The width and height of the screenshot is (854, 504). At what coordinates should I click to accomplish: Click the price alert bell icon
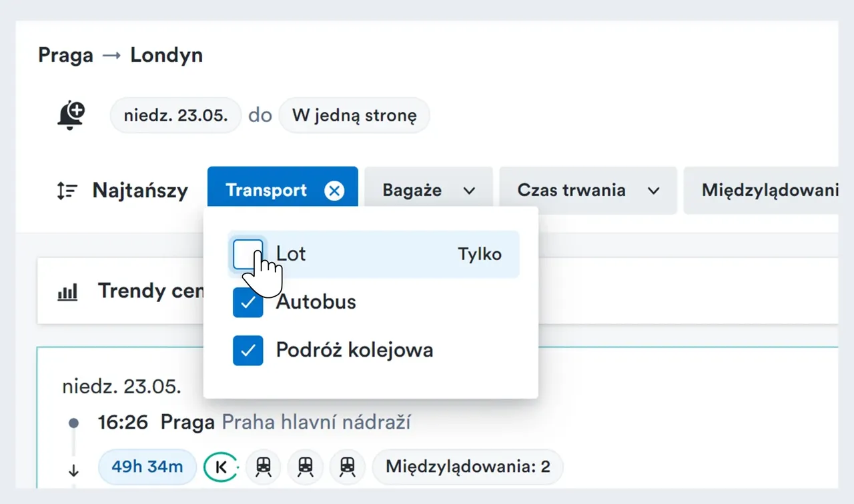(71, 115)
